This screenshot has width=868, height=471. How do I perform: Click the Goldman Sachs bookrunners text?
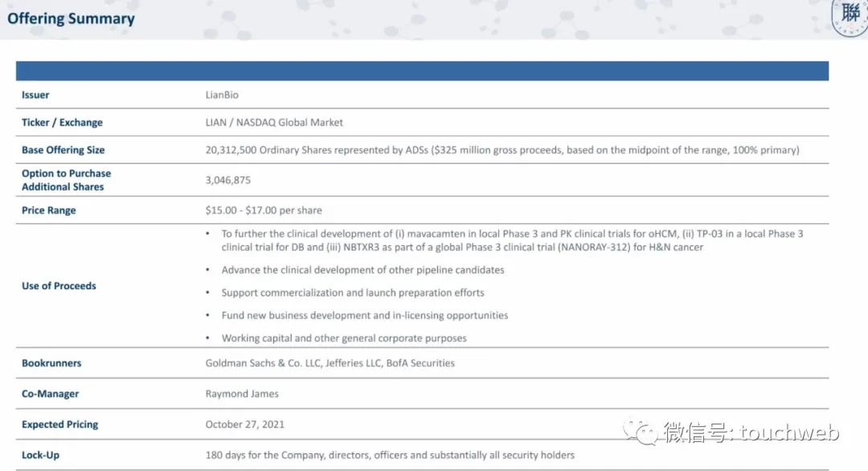[x=330, y=363]
